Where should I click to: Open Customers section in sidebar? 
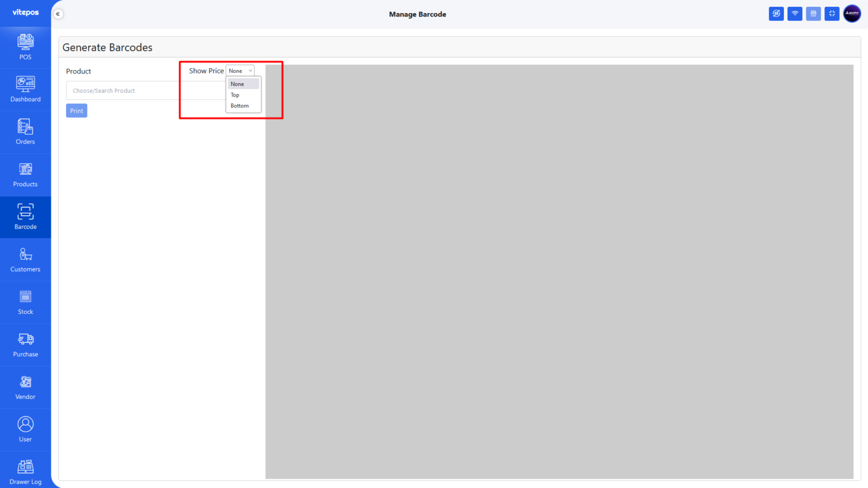25,260
